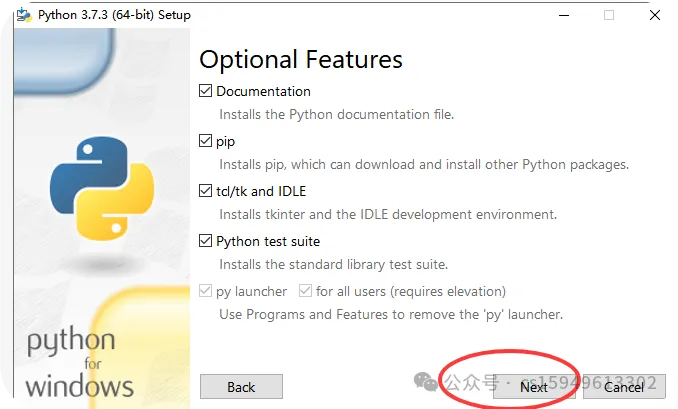Go back with the Back button
The width and height of the screenshot is (678, 409).
point(241,387)
